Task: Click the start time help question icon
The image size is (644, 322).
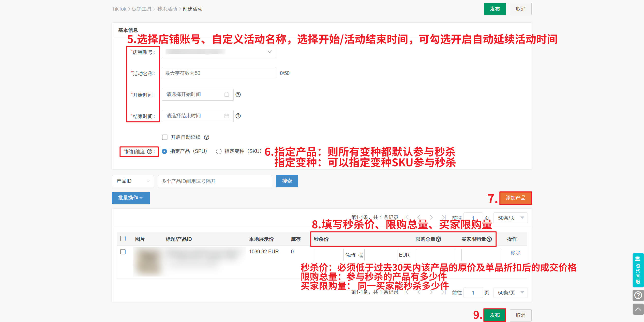Action: click(x=238, y=95)
